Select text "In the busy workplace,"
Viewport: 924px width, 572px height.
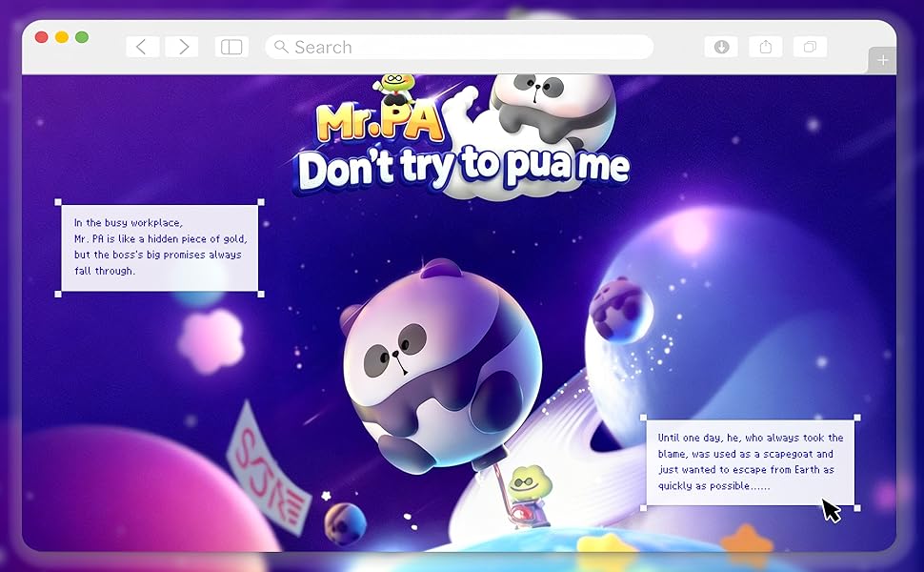pyautogui.click(x=129, y=223)
